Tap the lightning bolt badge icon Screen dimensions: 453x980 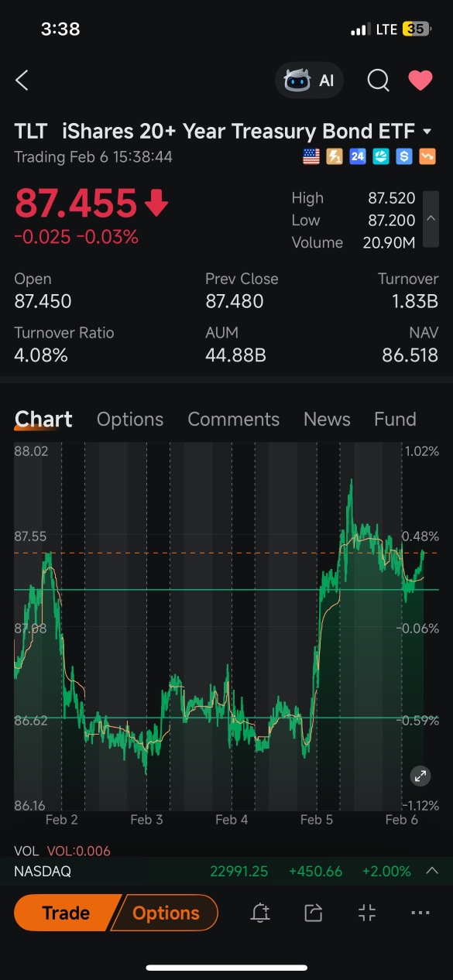[x=334, y=157]
